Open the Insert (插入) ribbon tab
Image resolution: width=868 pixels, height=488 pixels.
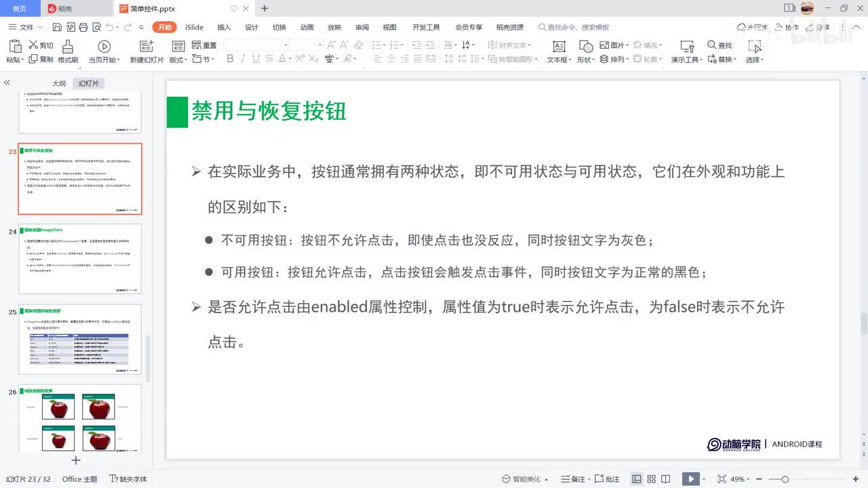[224, 27]
